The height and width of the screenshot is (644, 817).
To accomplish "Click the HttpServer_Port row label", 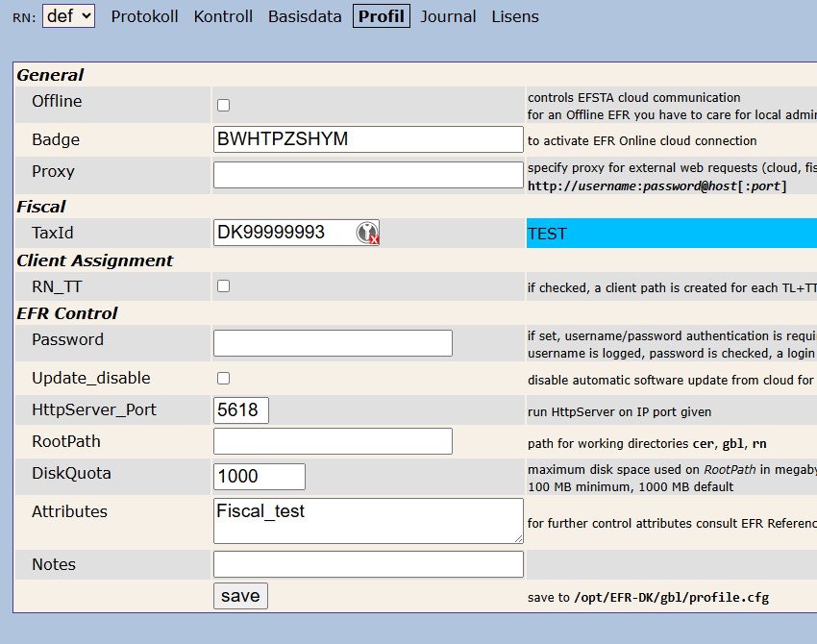I will 94,410.
